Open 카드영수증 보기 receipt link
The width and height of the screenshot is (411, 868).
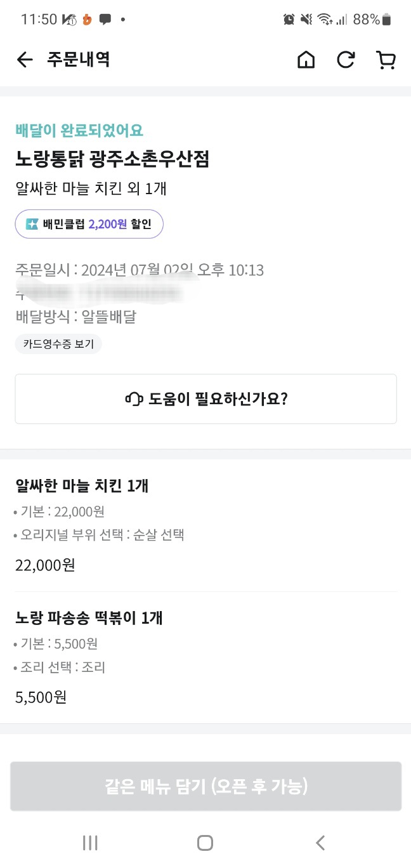[x=58, y=344]
